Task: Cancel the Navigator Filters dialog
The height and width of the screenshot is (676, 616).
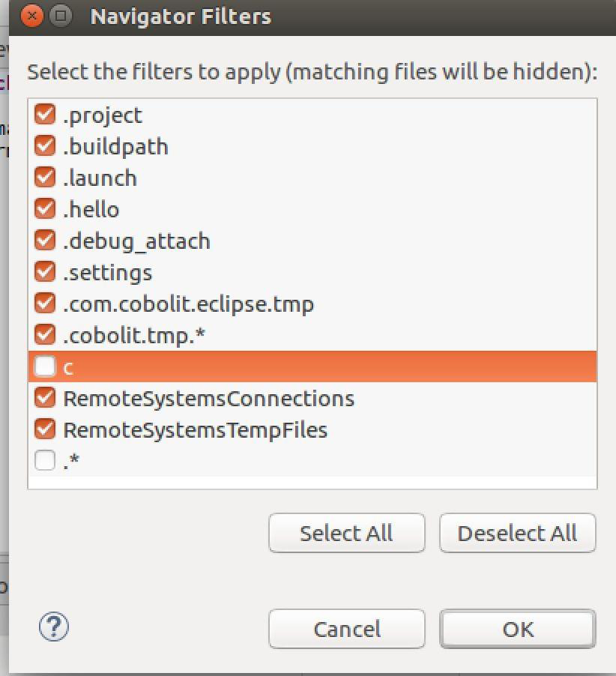Action: (346, 629)
